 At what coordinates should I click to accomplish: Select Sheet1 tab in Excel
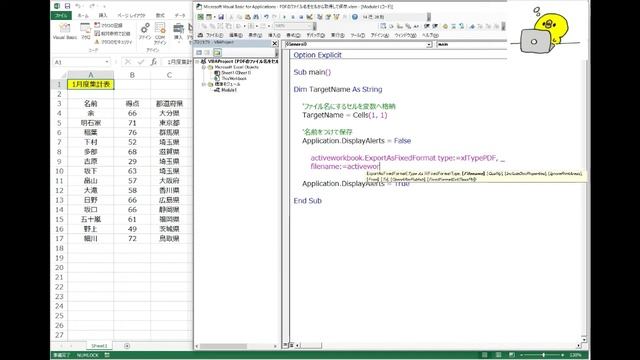click(x=99, y=346)
